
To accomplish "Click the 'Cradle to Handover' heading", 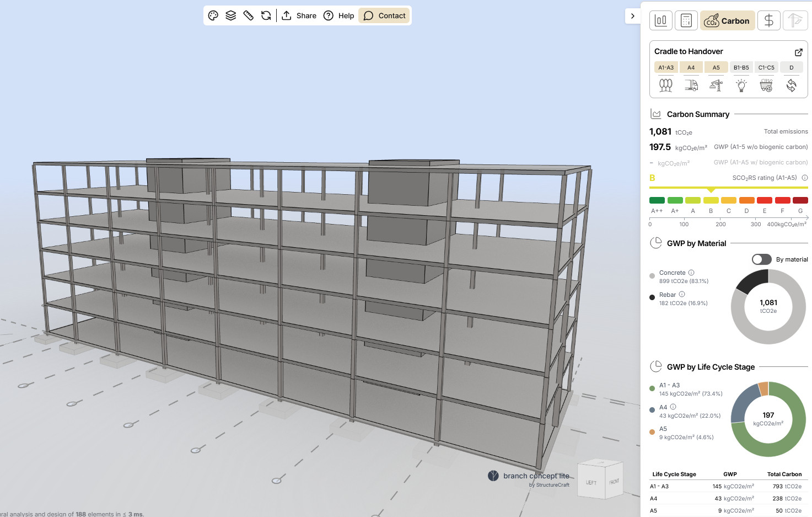I will tap(689, 51).
